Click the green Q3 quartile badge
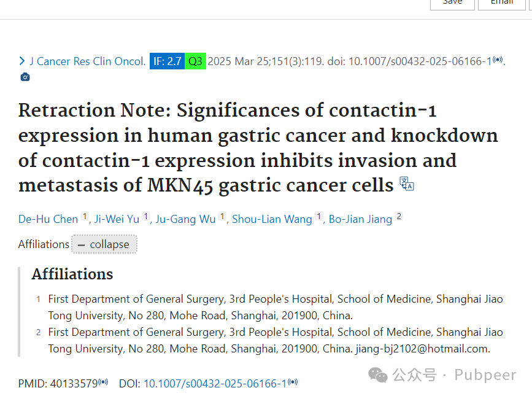 195,61
